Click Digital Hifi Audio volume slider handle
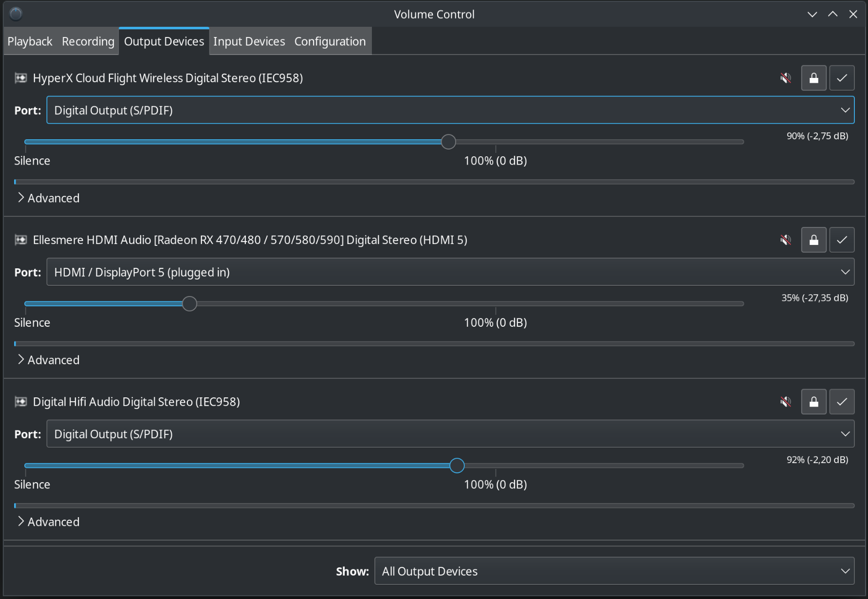 [457, 466]
